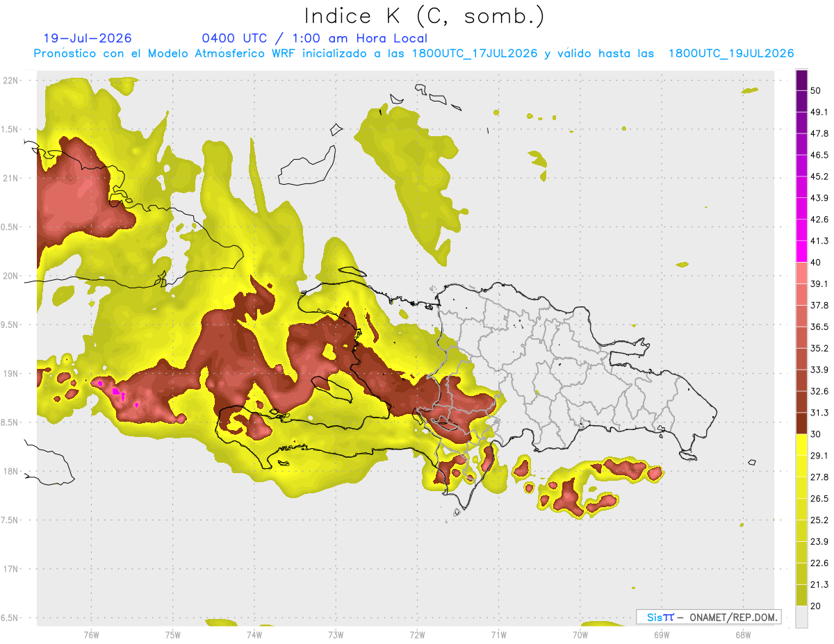Click the '36.5' color scale label

tap(819, 327)
